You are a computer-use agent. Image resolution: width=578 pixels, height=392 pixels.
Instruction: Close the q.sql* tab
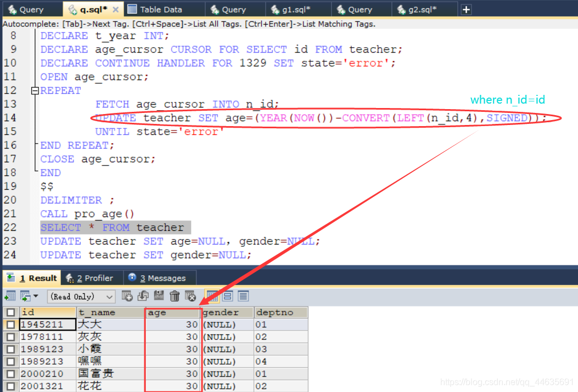[115, 9]
